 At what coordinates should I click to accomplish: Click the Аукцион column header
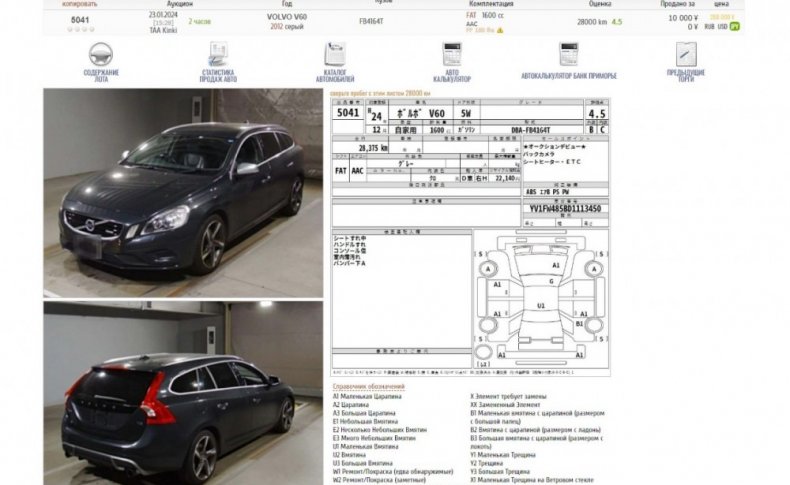(180, 4)
